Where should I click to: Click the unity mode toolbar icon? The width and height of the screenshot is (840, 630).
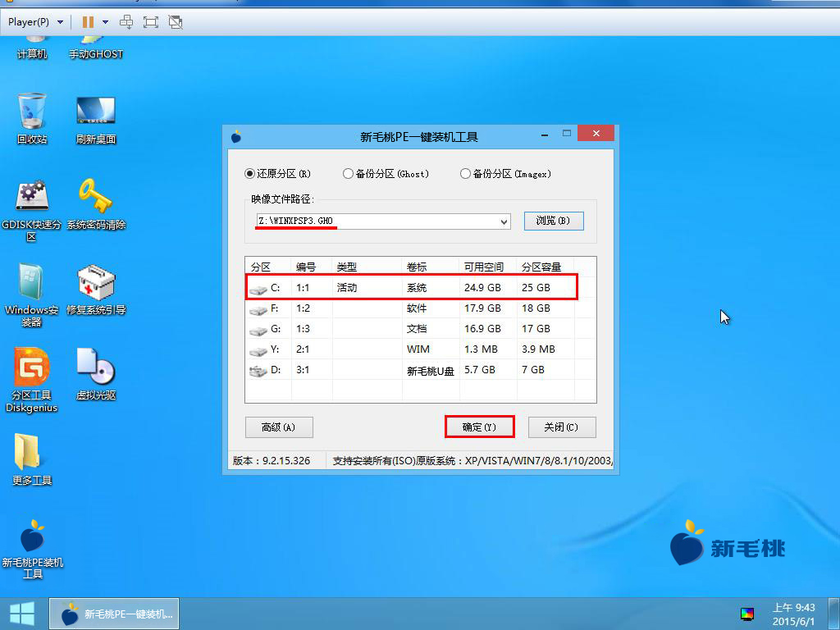(x=176, y=22)
